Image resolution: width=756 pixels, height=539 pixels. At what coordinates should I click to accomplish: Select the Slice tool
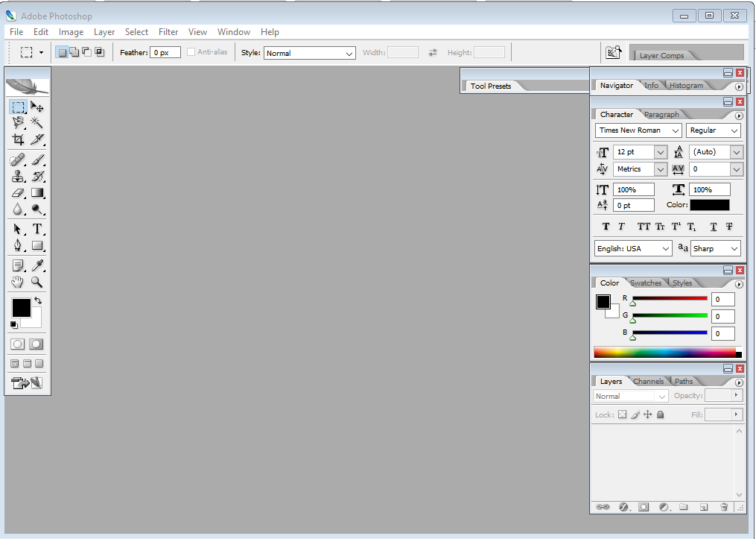tap(36, 139)
